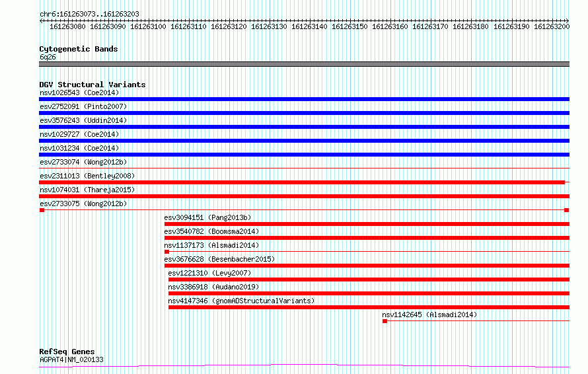Open esv2733075 (Wong2012b) variant label

[83, 204]
